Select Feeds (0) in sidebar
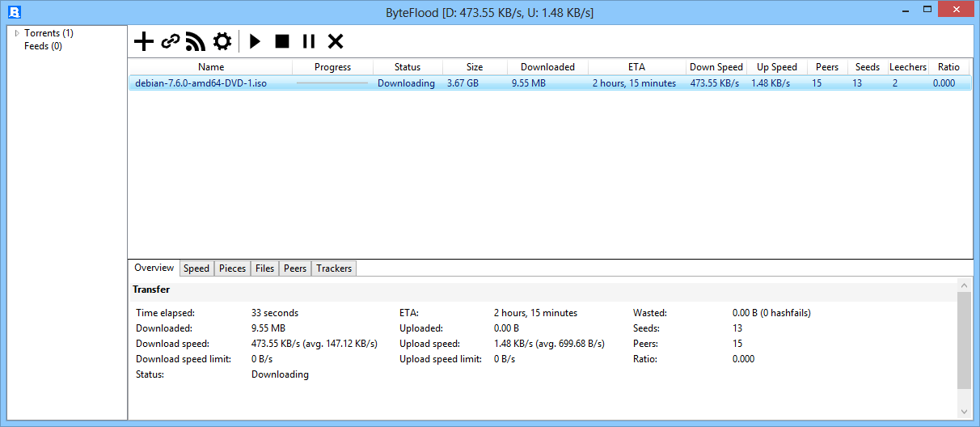 [x=43, y=46]
